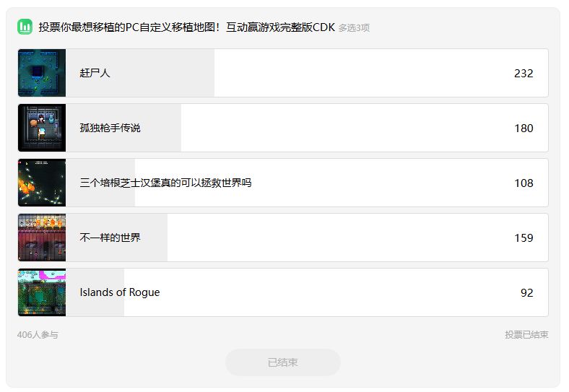
Task: Click the 180 vote count
Action: click(524, 128)
